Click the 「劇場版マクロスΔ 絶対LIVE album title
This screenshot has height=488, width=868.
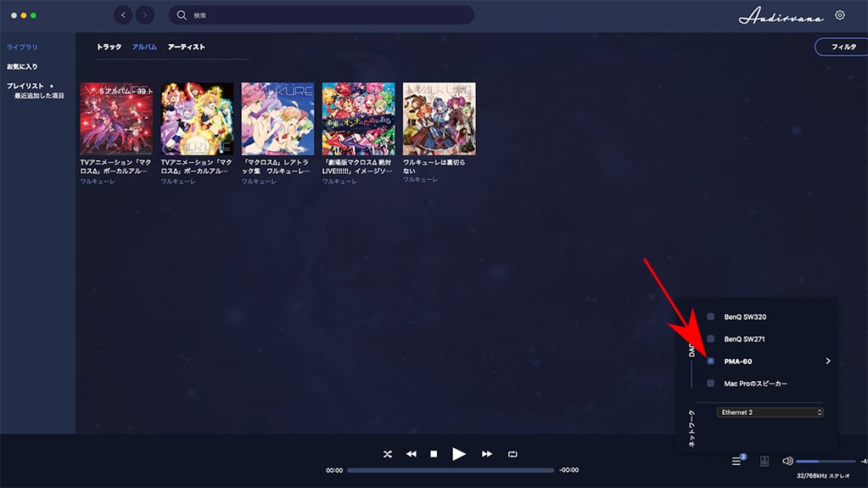[x=357, y=166]
